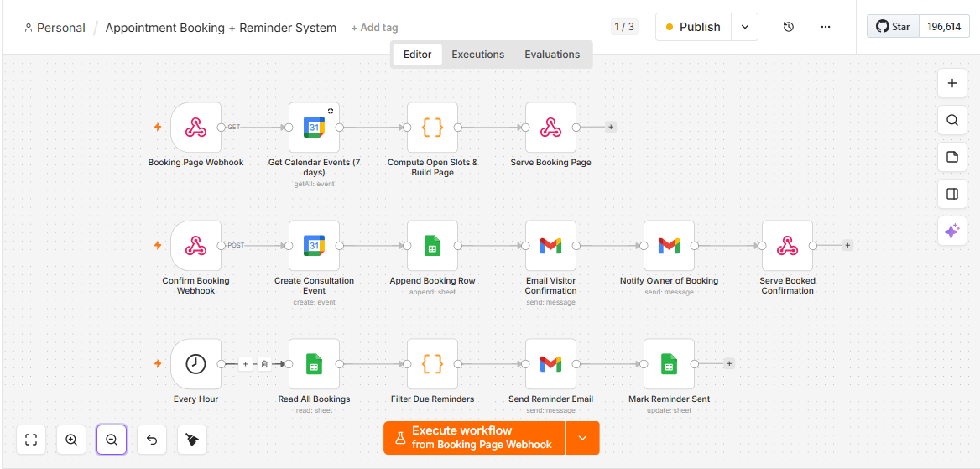Click the GET connection label

point(234,127)
